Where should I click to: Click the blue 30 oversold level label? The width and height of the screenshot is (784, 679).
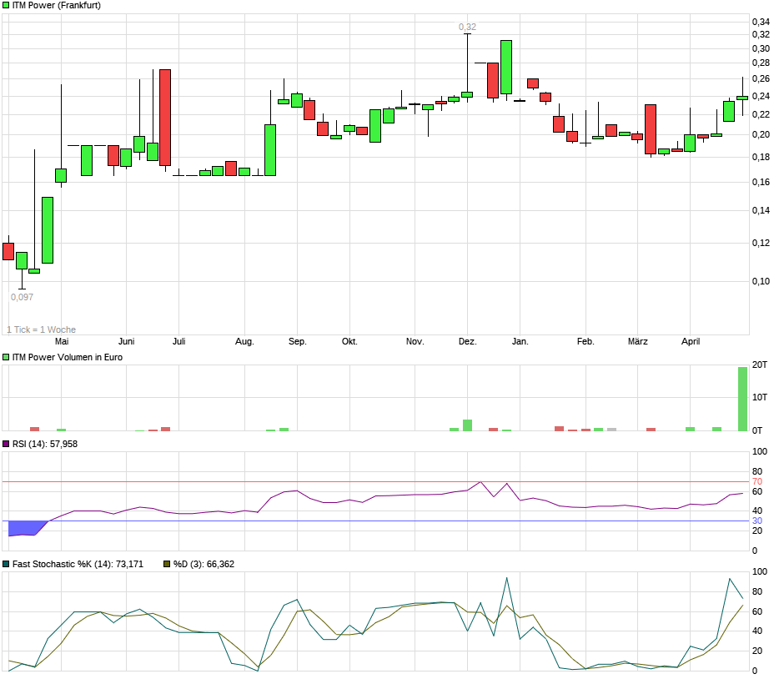(758, 521)
